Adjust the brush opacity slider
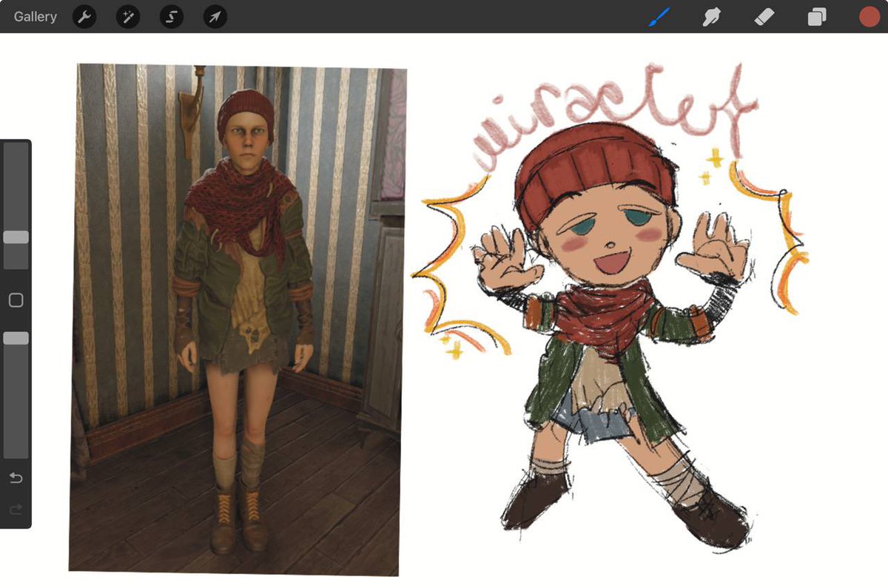Screen dimensions: 888x588 click(x=16, y=338)
